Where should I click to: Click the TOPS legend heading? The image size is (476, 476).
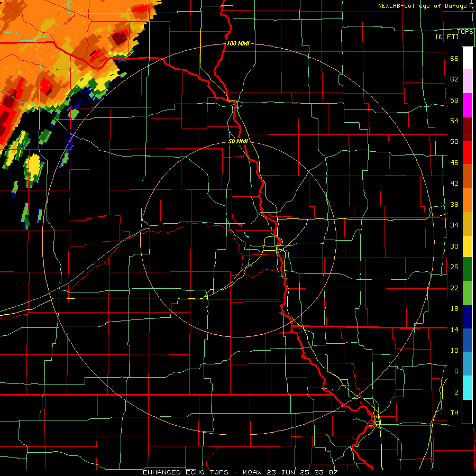pos(465,31)
